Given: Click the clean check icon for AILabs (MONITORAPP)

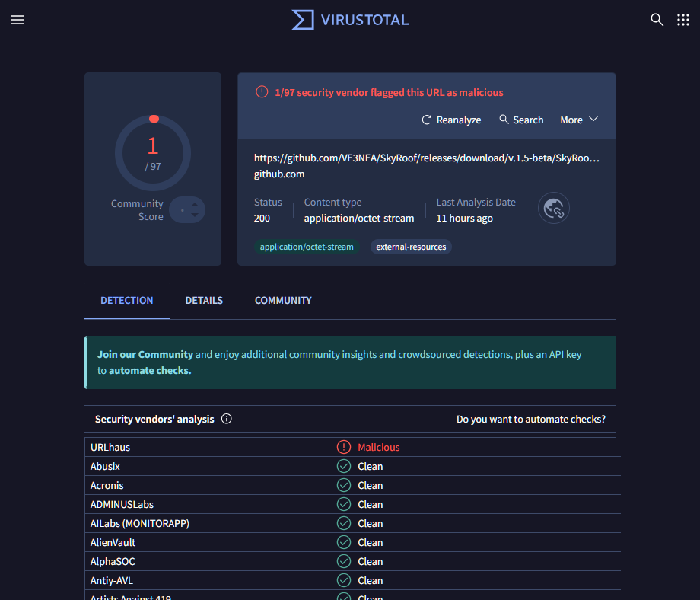Looking at the screenshot, I should 344,523.
